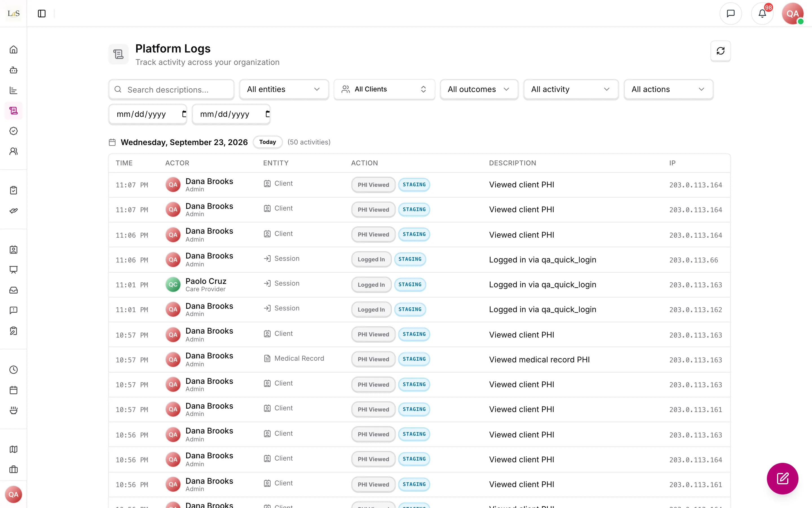The width and height of the screenshot is (812, 508).
Task: Open the calendar sidebar icon
Action: [14, 390]
